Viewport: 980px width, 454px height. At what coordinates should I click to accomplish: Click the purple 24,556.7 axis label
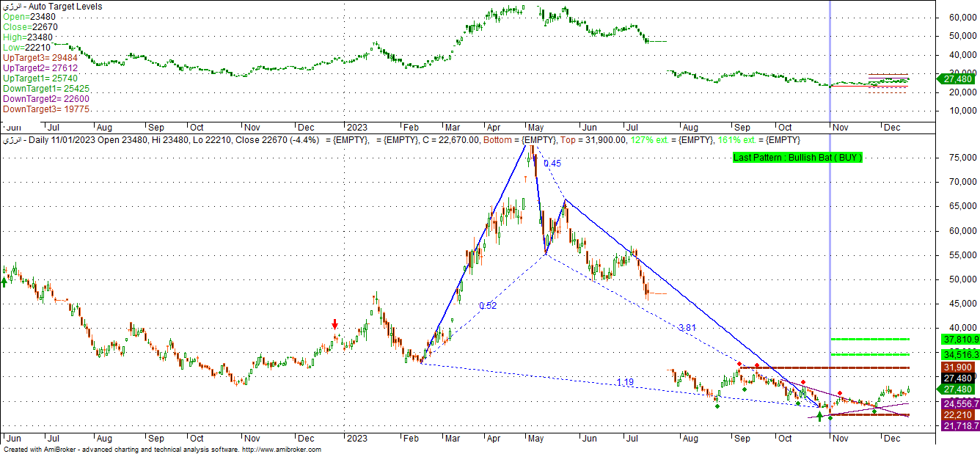tap(960, 403)
